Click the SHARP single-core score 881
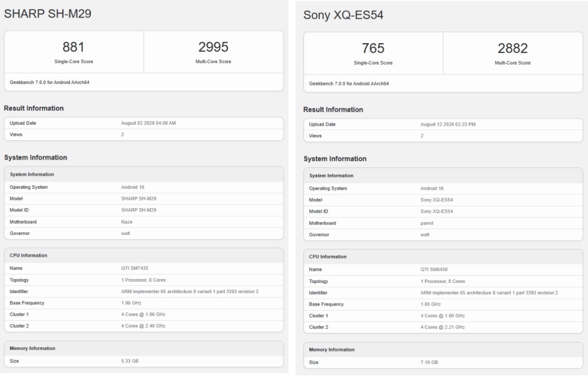The image size is (588, 379). (x=73, y=47)
